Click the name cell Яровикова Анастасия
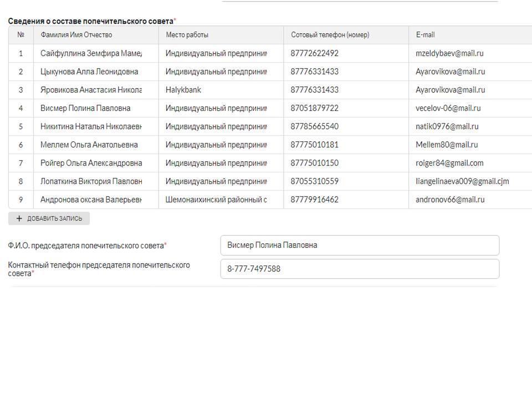The height and width of the screenshot is (399, 532). click(x=96, y=90)
